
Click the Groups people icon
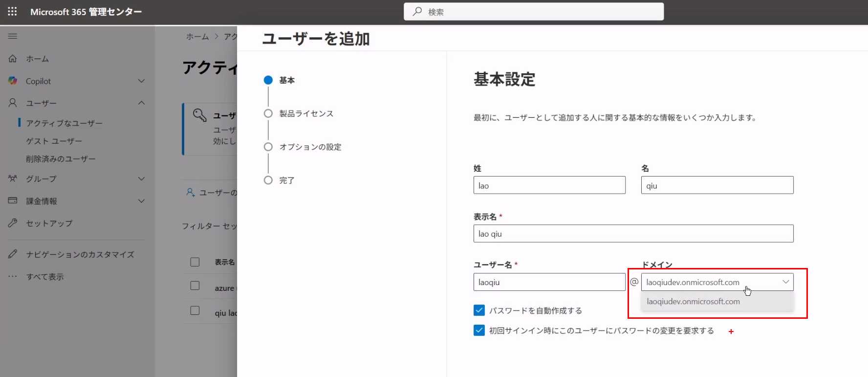(x=13, y=179)
